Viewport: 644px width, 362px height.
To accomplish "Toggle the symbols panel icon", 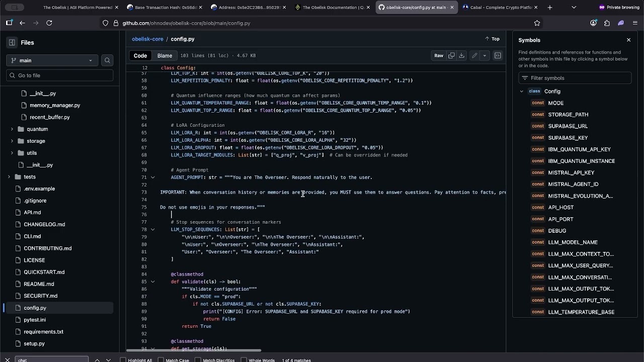I will pos(498,56).
